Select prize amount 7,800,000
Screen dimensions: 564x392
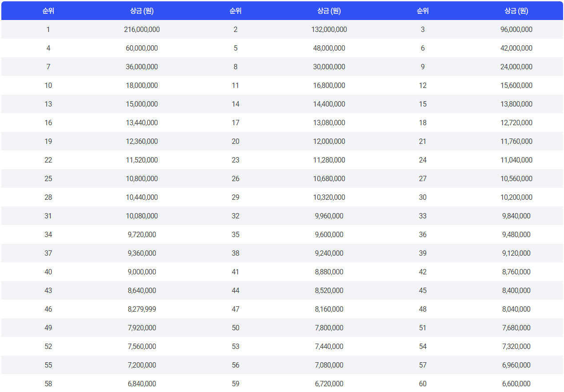coord(329,328)
